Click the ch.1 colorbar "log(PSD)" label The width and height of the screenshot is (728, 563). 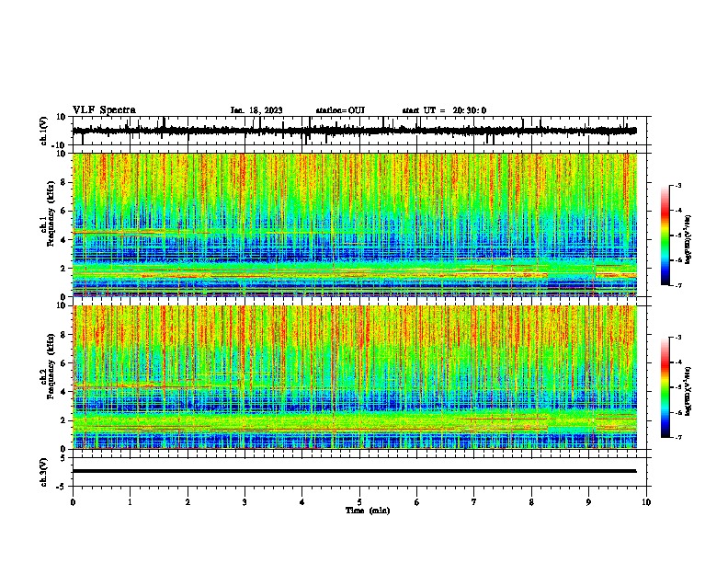click(x=688, y=240)
